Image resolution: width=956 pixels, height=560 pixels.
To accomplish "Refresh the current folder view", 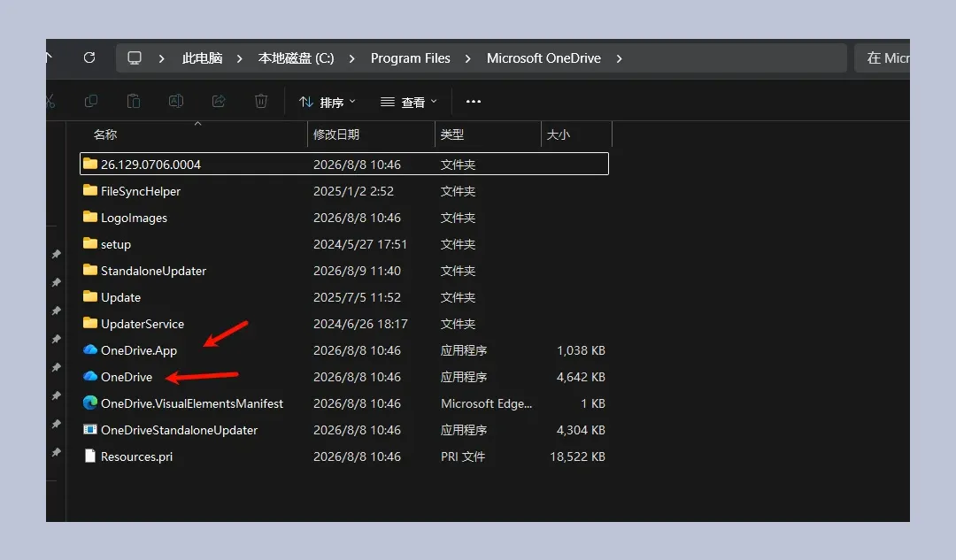I will tap(89, 58).
